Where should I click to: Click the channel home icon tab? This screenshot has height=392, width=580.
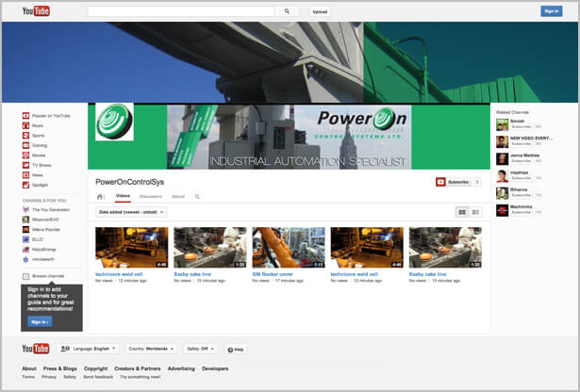[100, 197]
